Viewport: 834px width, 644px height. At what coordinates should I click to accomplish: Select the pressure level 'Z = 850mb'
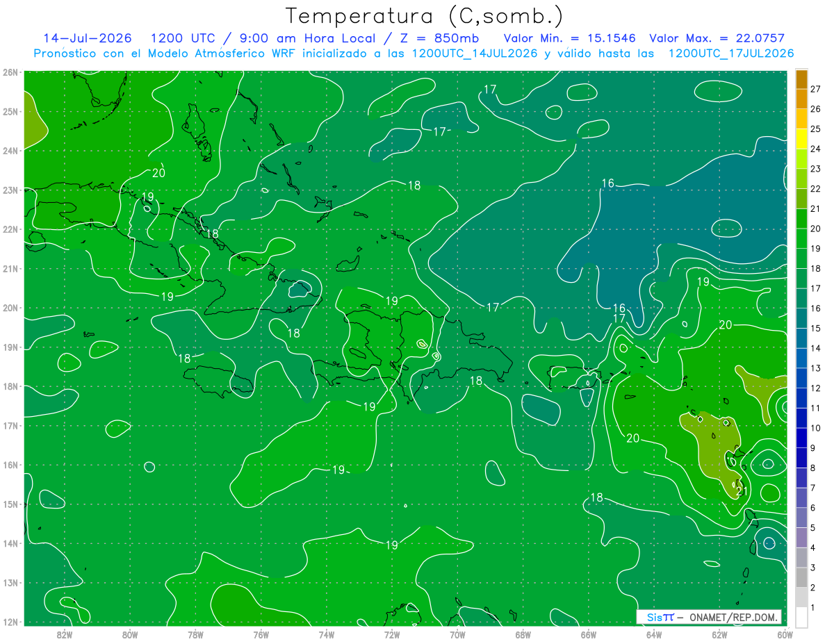439,38
